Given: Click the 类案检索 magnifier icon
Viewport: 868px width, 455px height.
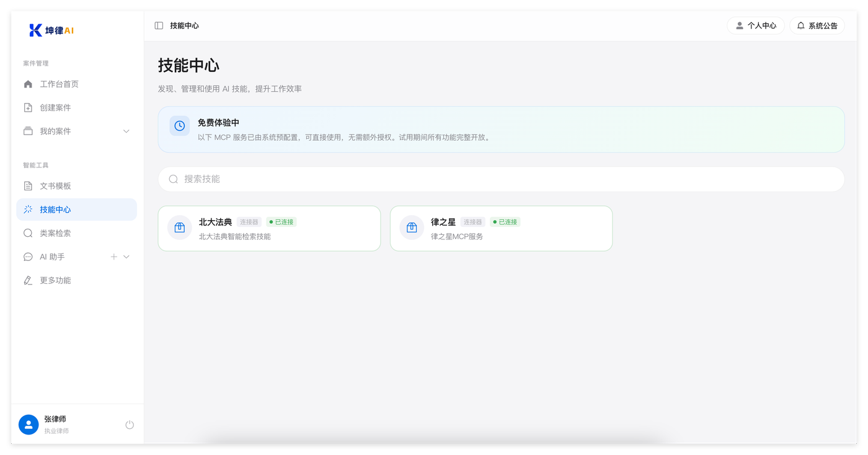Looking at the screenshot, I should click(x=28, y=233).
